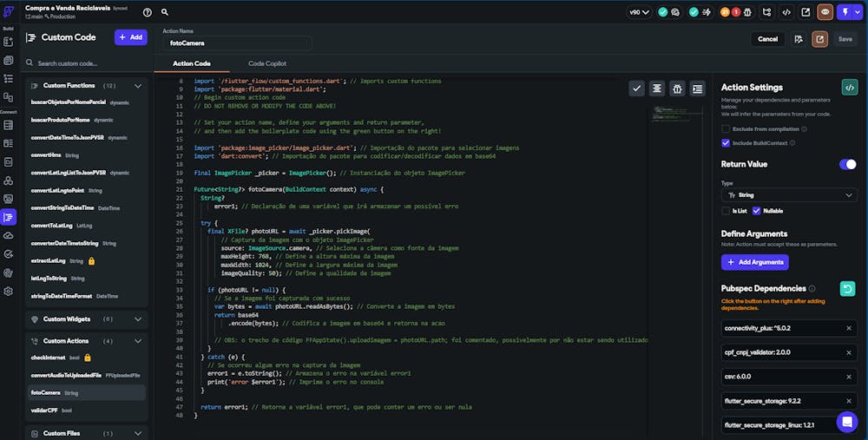Open the v90 version dropdown
The height and width of the screenshot is (440, 868).
pyautogui.click(x=640, y=12)
